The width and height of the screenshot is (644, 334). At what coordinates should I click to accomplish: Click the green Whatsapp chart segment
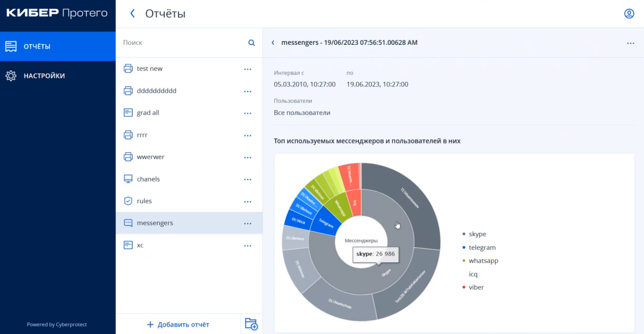click(340, 208)
